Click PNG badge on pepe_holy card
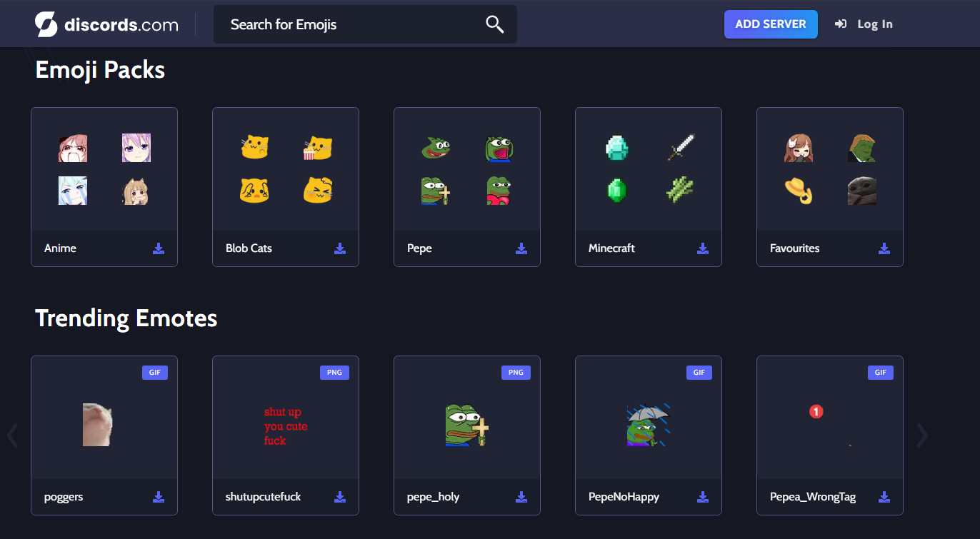 (x=516, y=373)
